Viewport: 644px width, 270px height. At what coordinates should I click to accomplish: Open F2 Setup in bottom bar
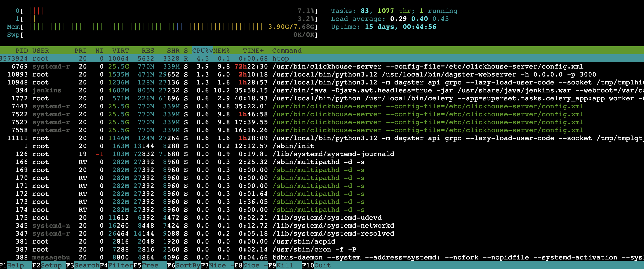click(51, 266)
